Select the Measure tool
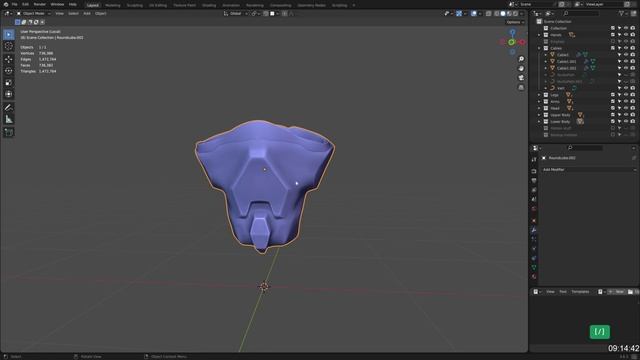The width and height of the screenshot is (640, 360). pyautogui.click(x=9, y=120)
